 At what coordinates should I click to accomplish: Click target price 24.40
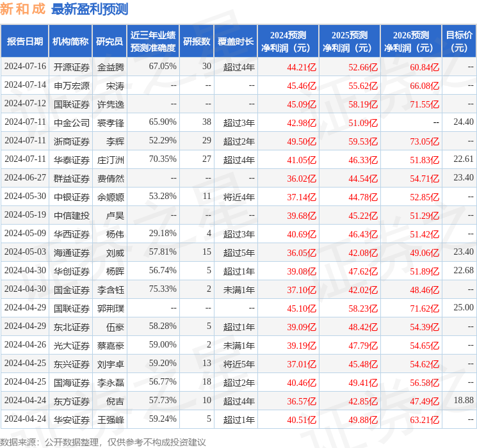point(464,122)
